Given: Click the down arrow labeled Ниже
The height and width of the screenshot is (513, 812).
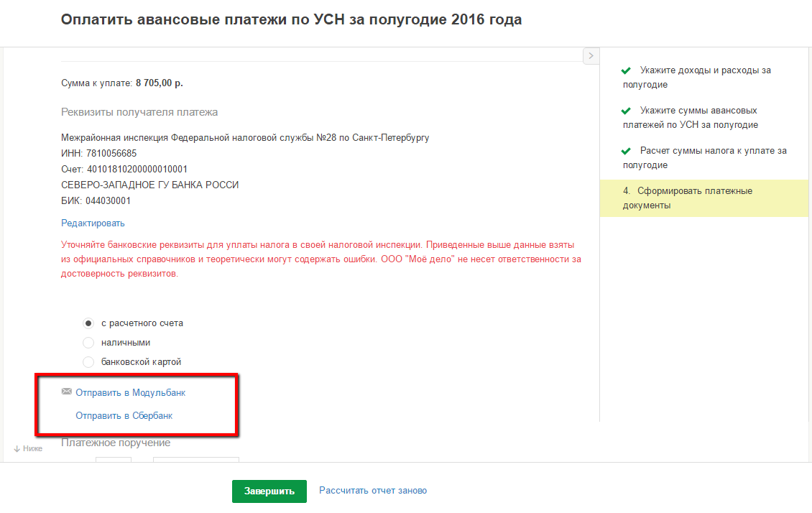Looking at the screenshot, I should point(17,448).
